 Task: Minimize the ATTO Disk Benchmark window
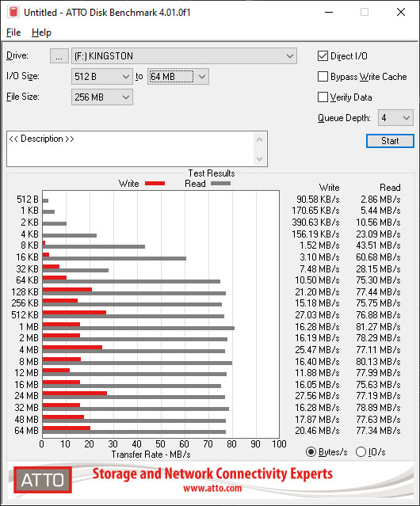coord(329,12)
